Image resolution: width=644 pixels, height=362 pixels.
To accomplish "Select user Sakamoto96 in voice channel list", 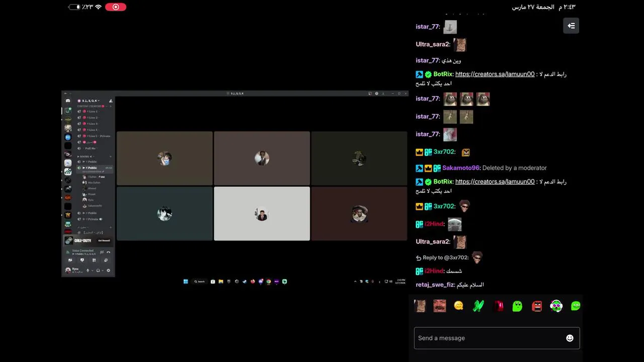I will click(x=95, y=206).
